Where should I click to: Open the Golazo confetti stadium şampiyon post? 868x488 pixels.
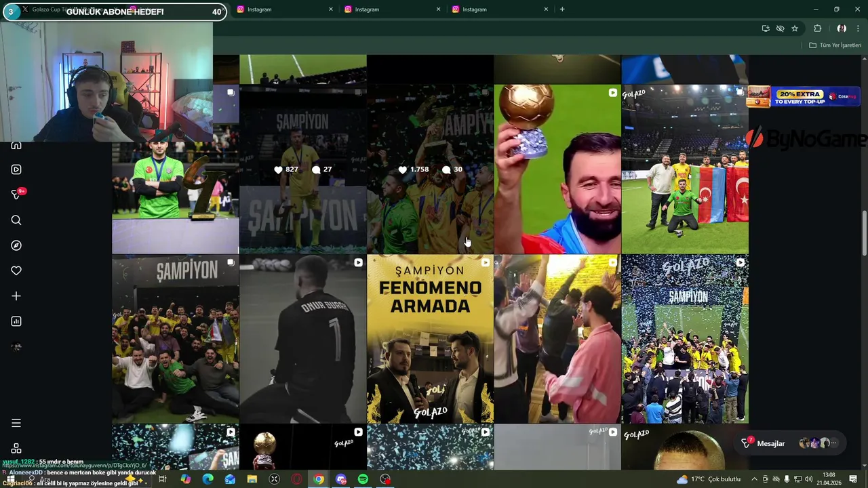[685, 339]
